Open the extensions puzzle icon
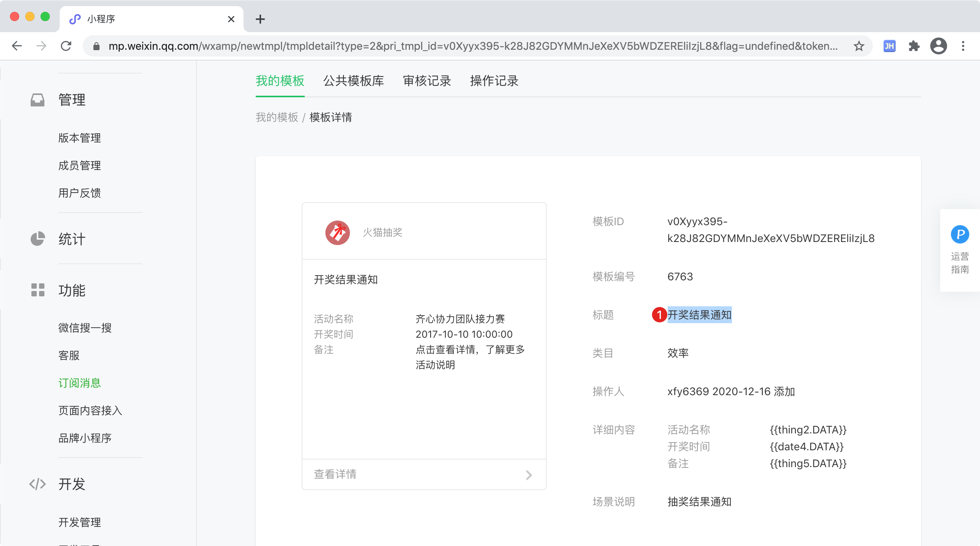Viewport: 980px width, 546px height. pyautogui.click(x=914, y=46)
